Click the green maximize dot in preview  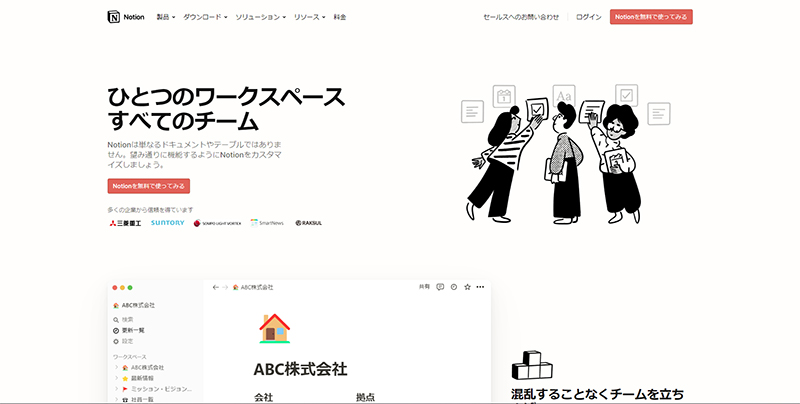(x=130, y=288)
